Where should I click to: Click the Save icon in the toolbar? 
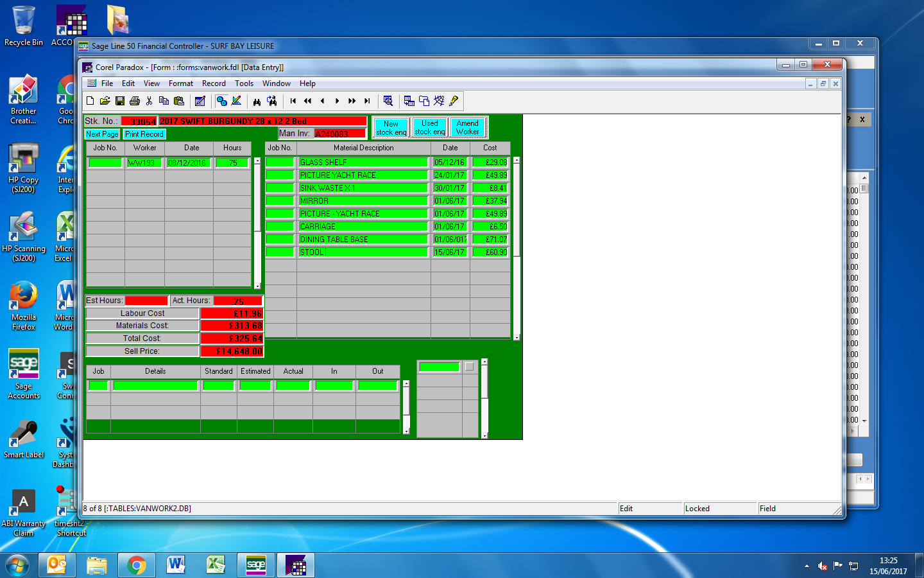pyautogui.click(x=120, y=101)
